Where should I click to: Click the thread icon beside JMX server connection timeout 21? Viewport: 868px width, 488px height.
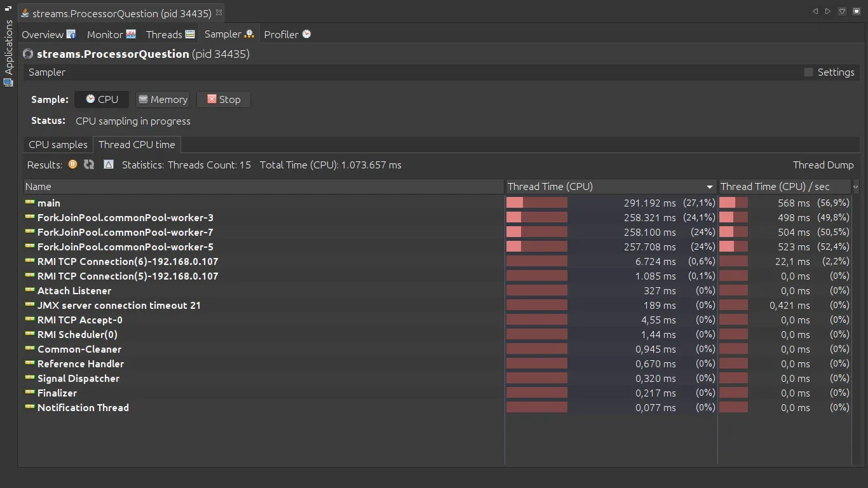pyautogui.click(x=29, y=305)
